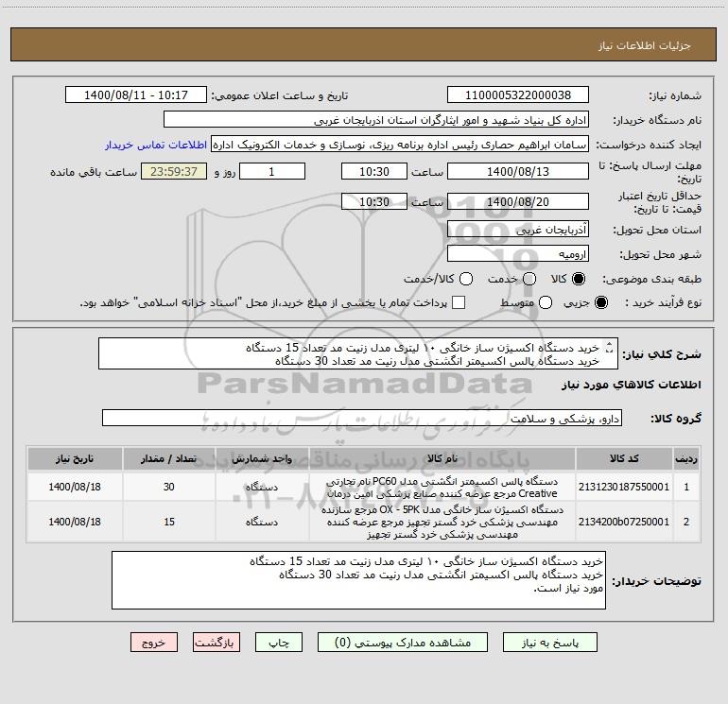Click the response deadline time 10:30 field
The image size is (728, 704).
[x=374, y=171]
